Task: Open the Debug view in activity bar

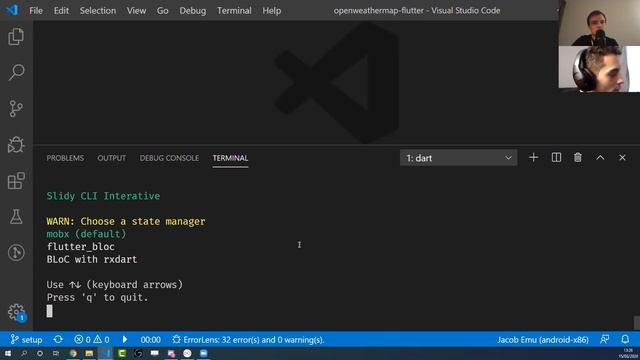Action: tap(16, 144)
